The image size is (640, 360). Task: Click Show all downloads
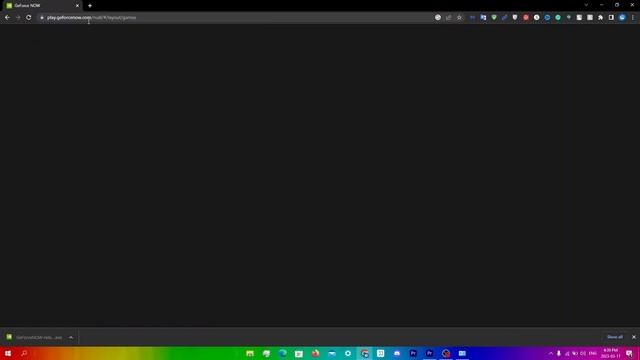tap(615, 337)
